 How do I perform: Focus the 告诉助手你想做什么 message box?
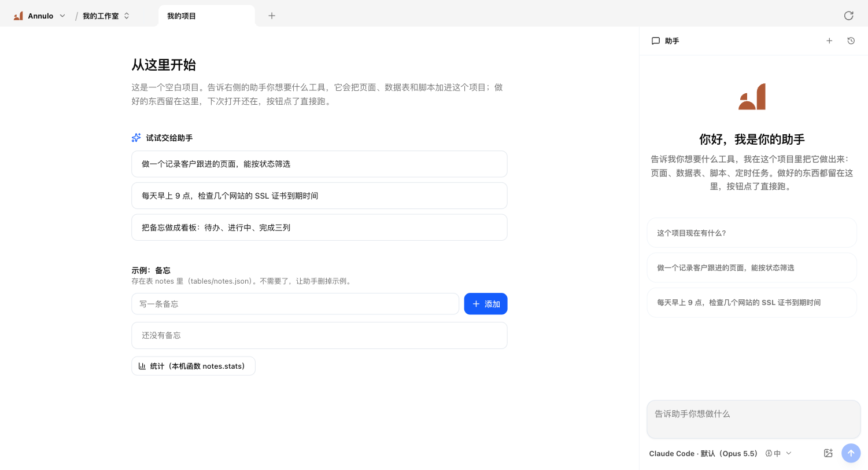click(x=754, y=419)
